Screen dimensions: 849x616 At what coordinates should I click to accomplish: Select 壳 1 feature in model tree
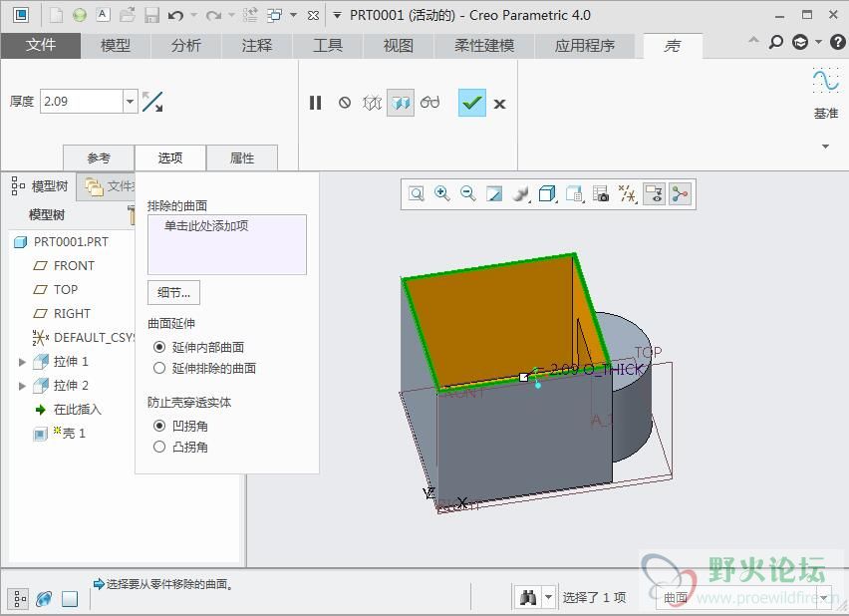pos(60,433)
